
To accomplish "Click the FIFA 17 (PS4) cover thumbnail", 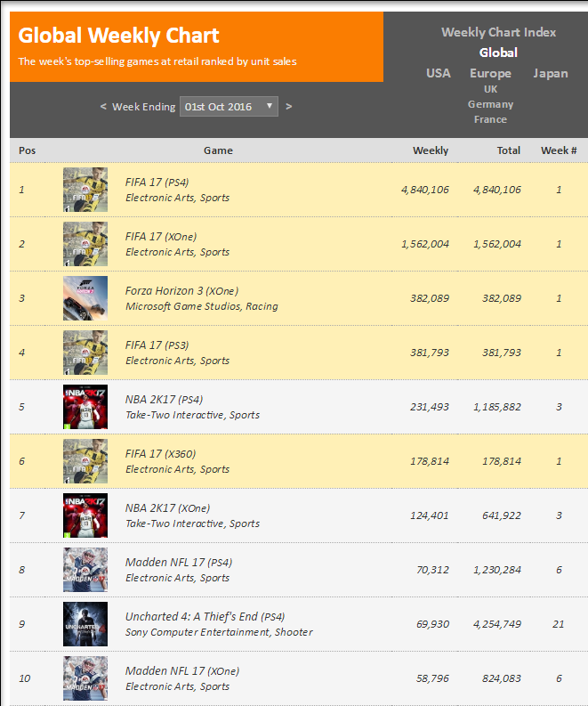I will (85, 190).
